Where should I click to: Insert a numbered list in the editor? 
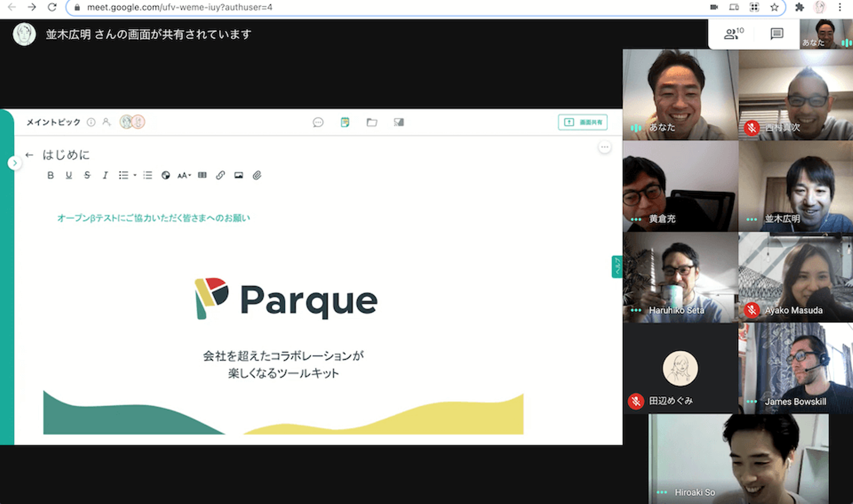point(147,175)
